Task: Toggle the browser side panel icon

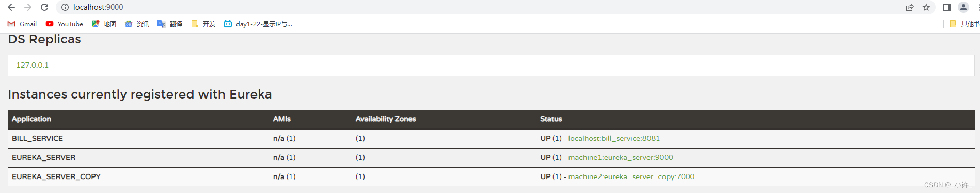Action: click(946, 7)
